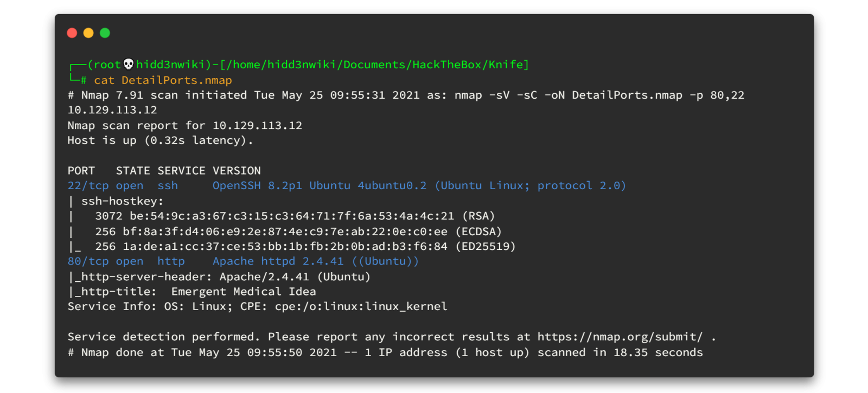Viewport: 868px width, 393px height.
Task: Click the yellow minimize window dot
Action: tap(88, 33)
